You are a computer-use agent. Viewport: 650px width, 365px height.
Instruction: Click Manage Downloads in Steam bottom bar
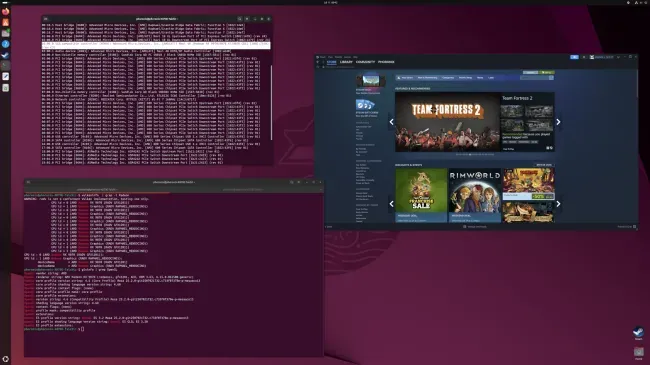(475, 227)
